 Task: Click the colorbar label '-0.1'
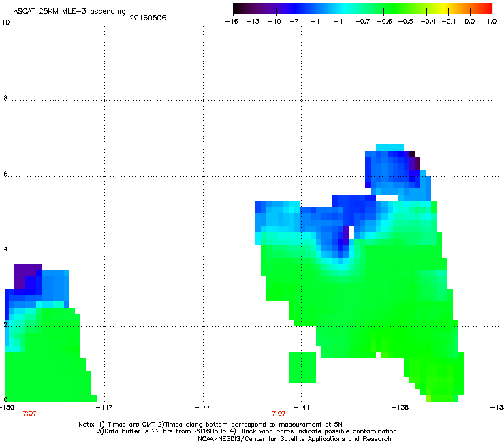449,22
